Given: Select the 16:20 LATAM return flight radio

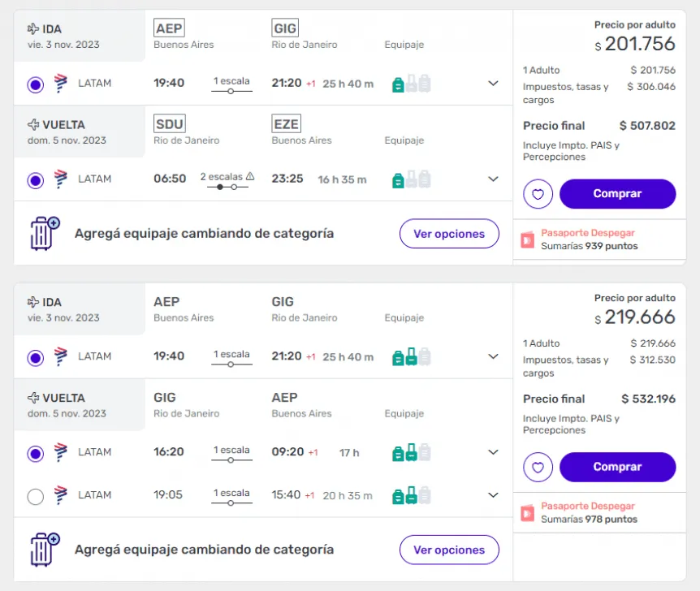Looking at the screenshot, I should click(x=35, y=454).
